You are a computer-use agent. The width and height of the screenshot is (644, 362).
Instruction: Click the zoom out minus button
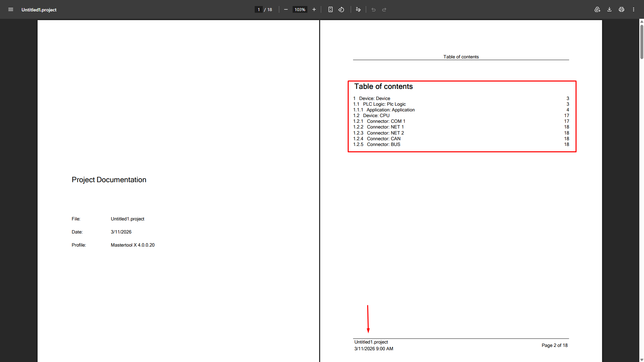coord(286,9)
